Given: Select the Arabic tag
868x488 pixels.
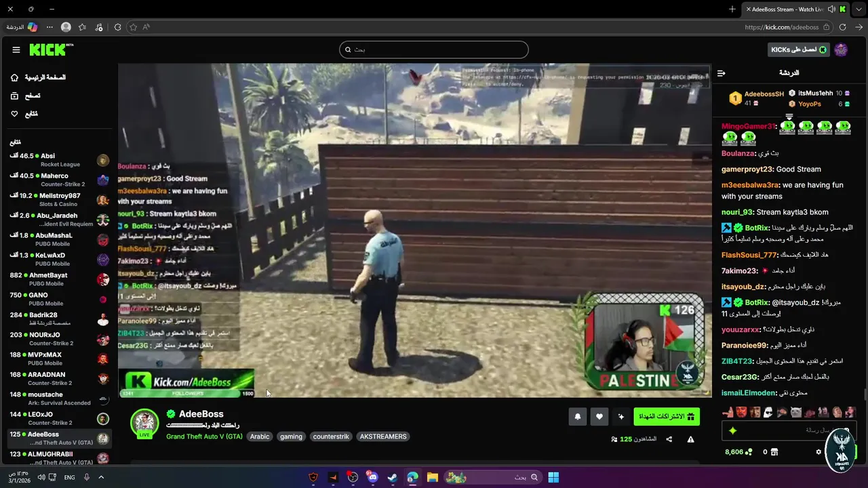Looking at the screenshot, I should pos(260,436).
